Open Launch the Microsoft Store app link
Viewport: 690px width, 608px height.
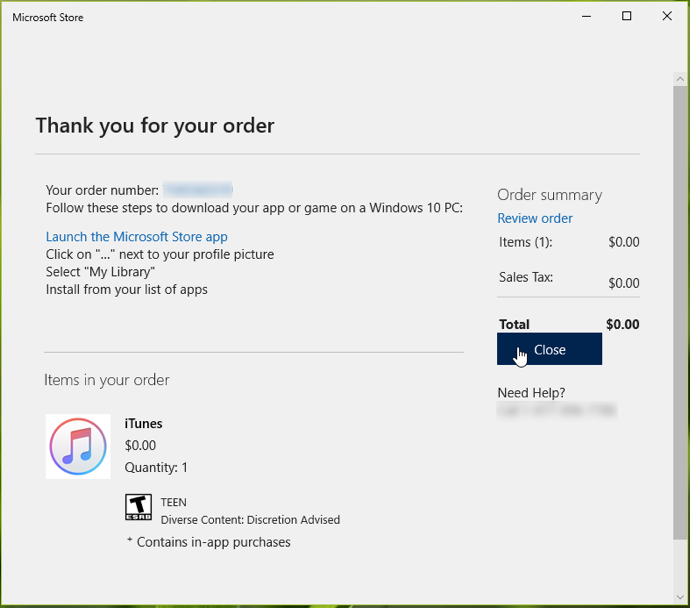[136, 237]
